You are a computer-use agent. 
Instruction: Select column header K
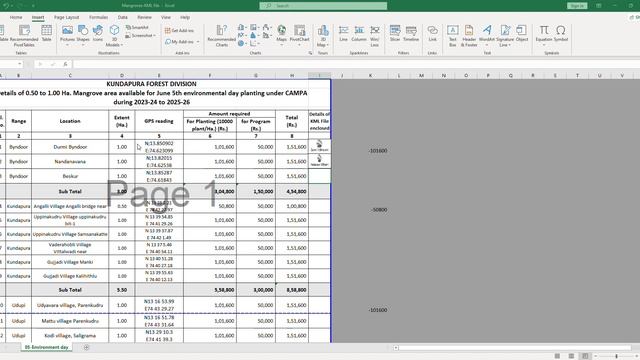(x=370, y=76)
